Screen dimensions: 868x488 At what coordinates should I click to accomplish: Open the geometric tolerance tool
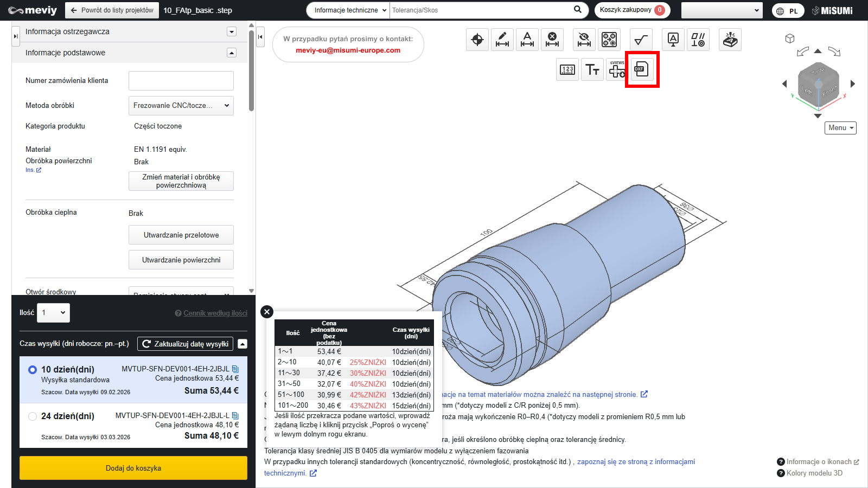[698, 40]
